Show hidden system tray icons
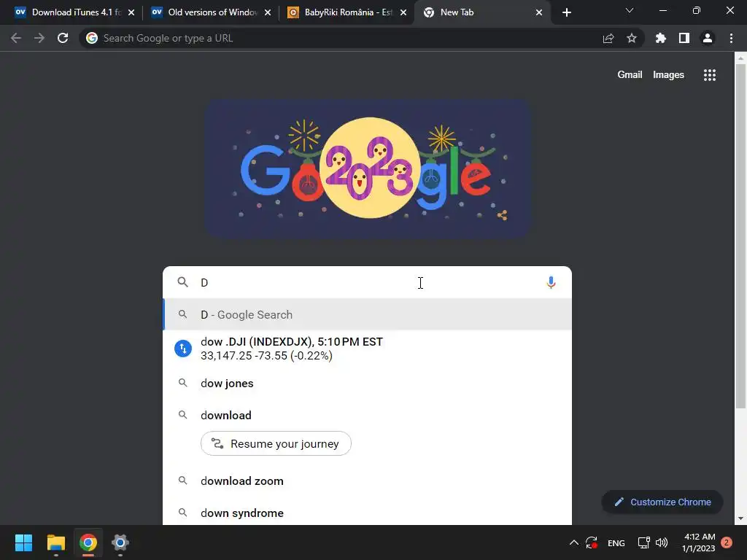This screenshot has width=747, height=560. [x=574, y=542]
